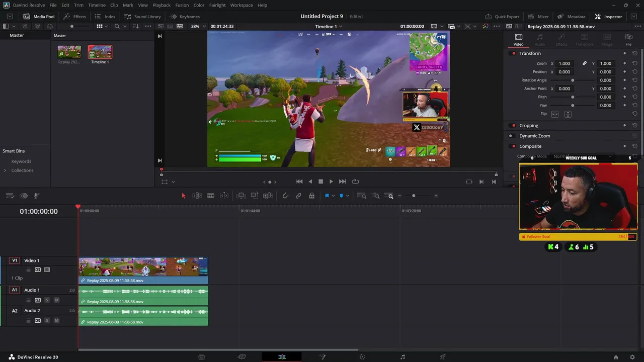Image resolution: width=644 pixels, height=362 pixels.
Task: Open the Fairlight menu
Action: tap(217, 5)
